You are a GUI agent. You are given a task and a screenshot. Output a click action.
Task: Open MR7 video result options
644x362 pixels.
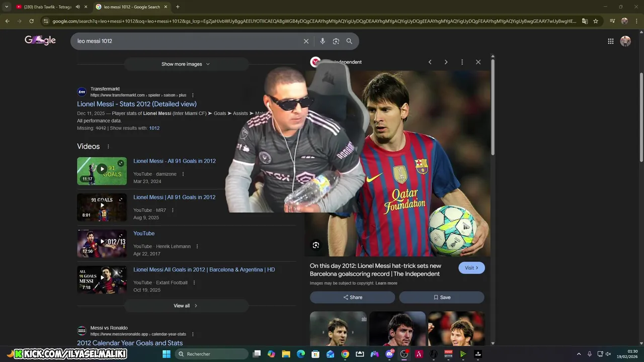173,210
